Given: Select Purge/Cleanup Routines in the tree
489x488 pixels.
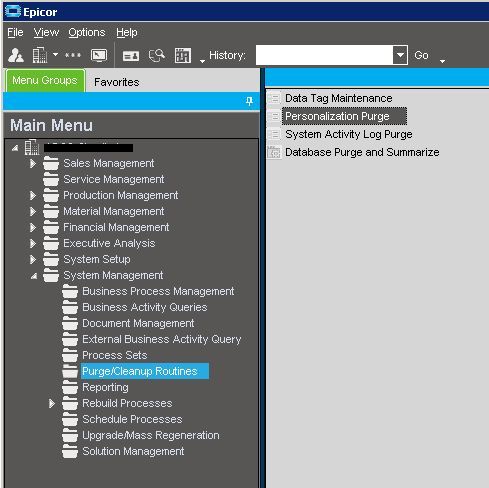Looking at the screenshot, I should [145, 371].
